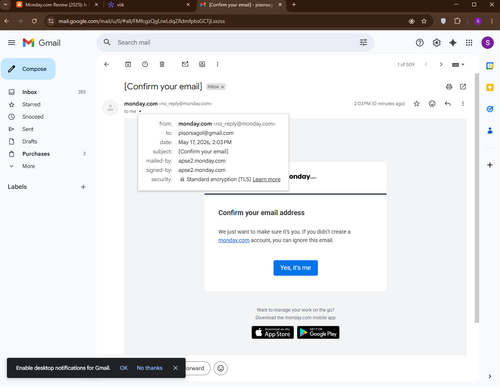Open Google Play download badge
This screenshot has width=500, height=387.
tap(318, 332)
